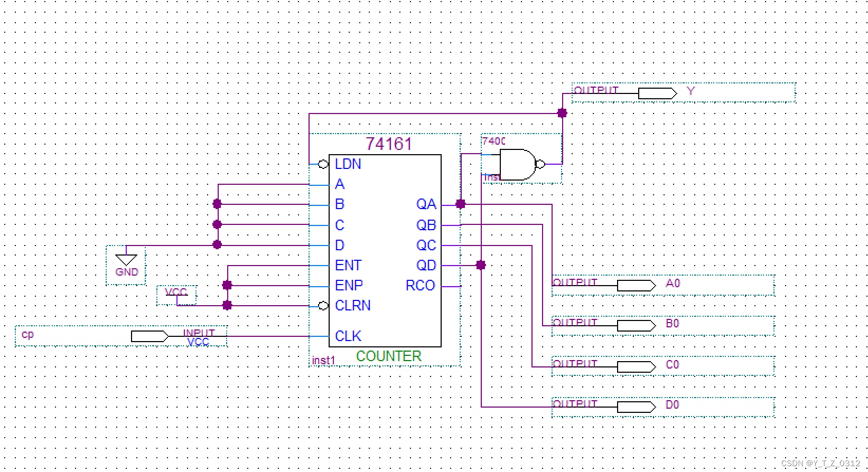This screenshot has width=868, height=472.
Task: Click the GND ground symbol
Action: 126,260
